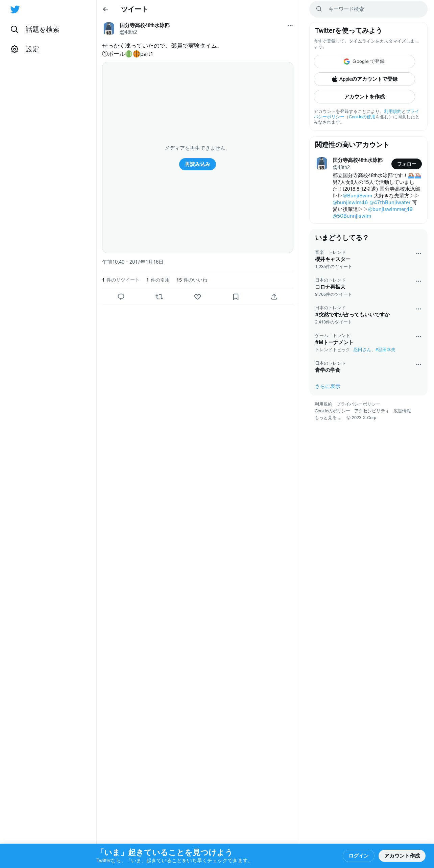434x868 pixels.
Task: Like the tweet with heart icon
Action: [x=198, y=297]
